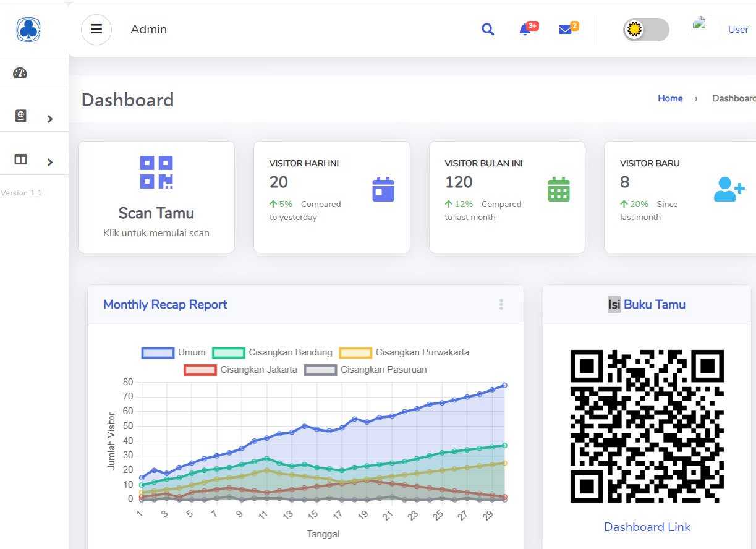
Task: Click the dashboard speedometer sidebar icon
Action: (x=20, y=73)
